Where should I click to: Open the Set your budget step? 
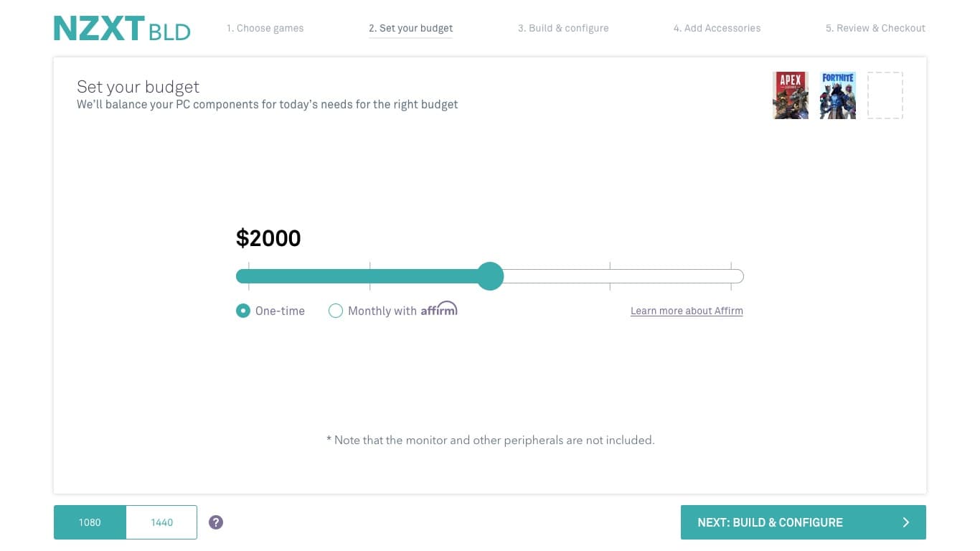pos(410,29)
